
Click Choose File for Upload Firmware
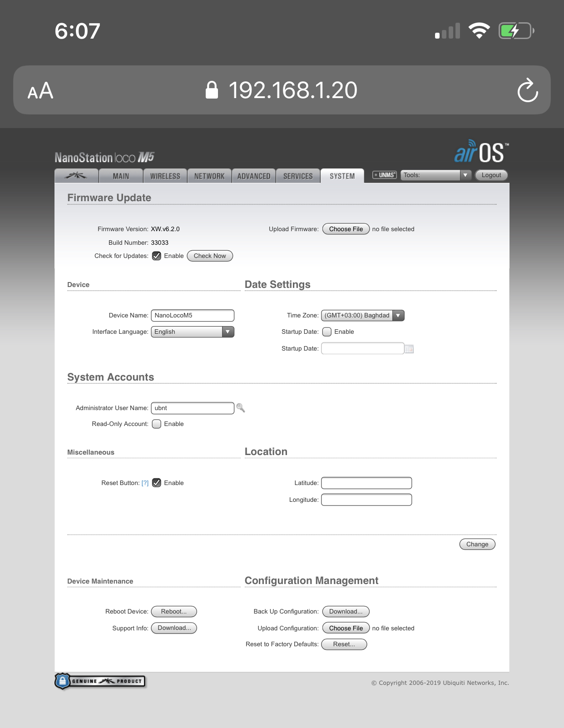pos(346,229)
